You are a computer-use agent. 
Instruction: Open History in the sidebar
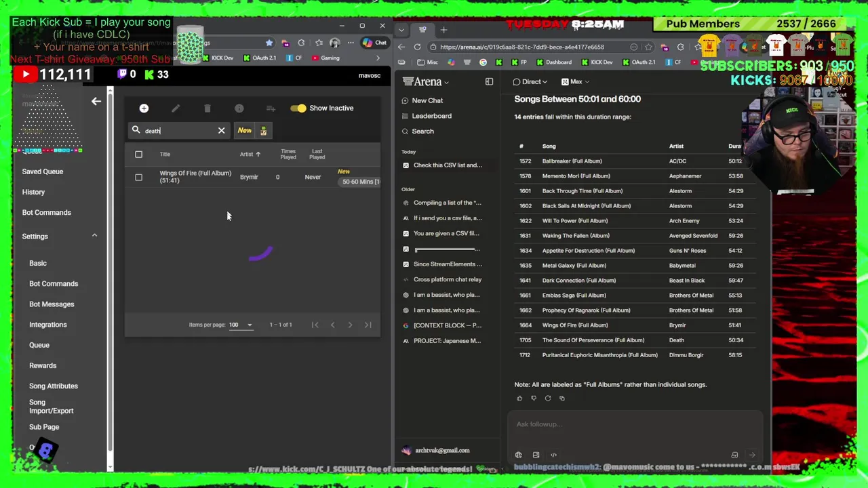point(33,192)
